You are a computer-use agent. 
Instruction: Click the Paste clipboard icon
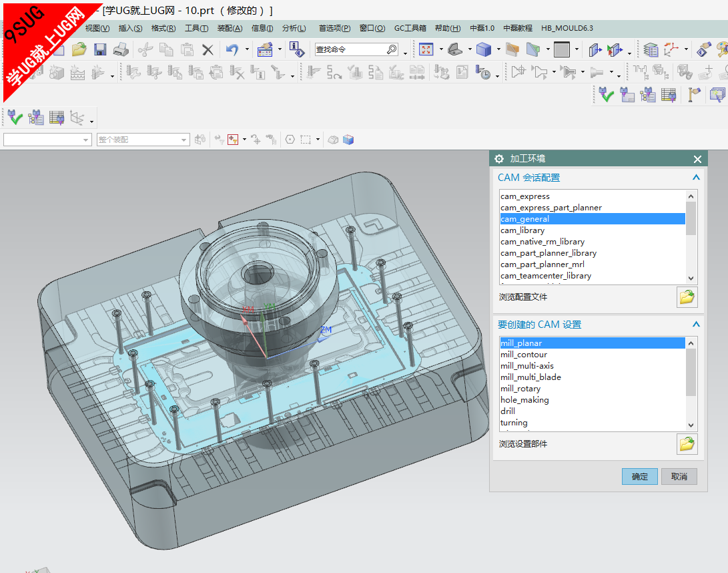click(x=187, y=49)
